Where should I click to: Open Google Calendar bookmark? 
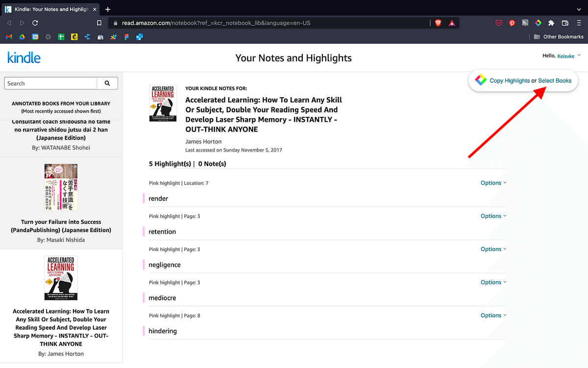35,37
